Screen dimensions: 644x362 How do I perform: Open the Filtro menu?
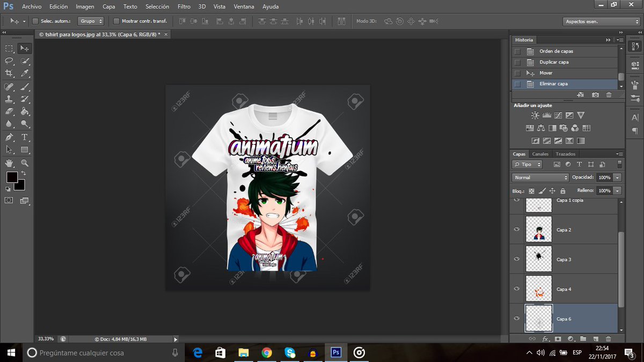pyautogui.click(x=184, y=7)
